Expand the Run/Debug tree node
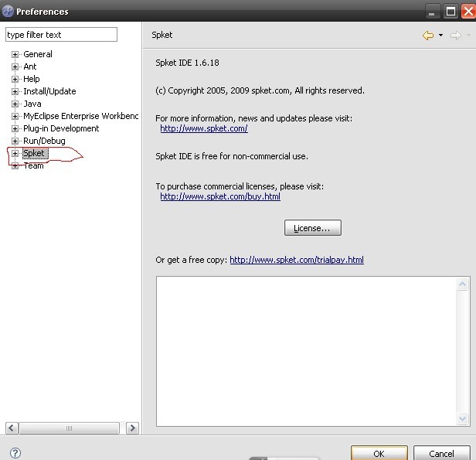 point(15,141)
